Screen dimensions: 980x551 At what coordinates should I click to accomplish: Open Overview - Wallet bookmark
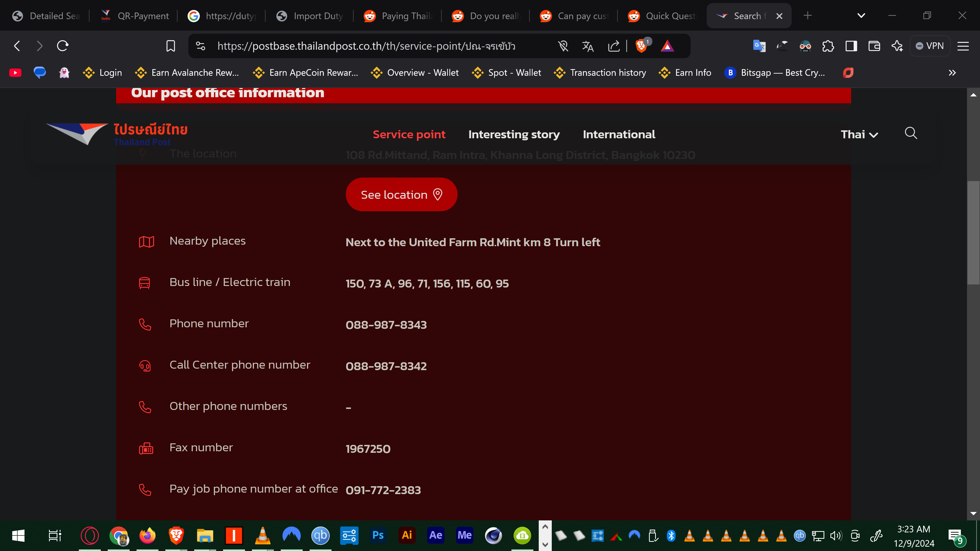[x=415, y=73]
